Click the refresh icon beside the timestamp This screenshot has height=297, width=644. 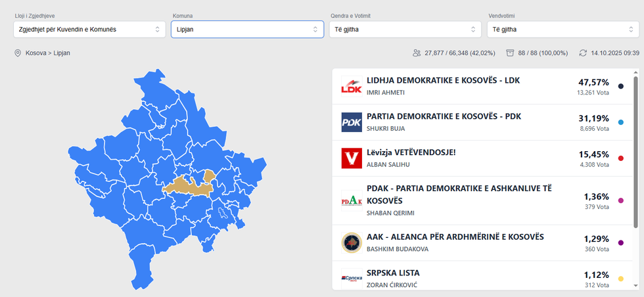point(583,53)
